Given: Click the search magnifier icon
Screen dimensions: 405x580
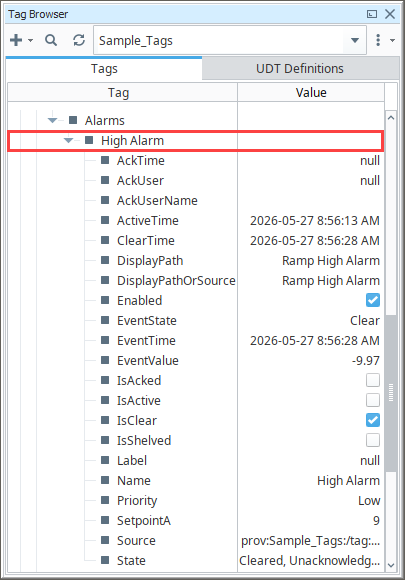Looking at the screenshot, I should click(51, 40).
